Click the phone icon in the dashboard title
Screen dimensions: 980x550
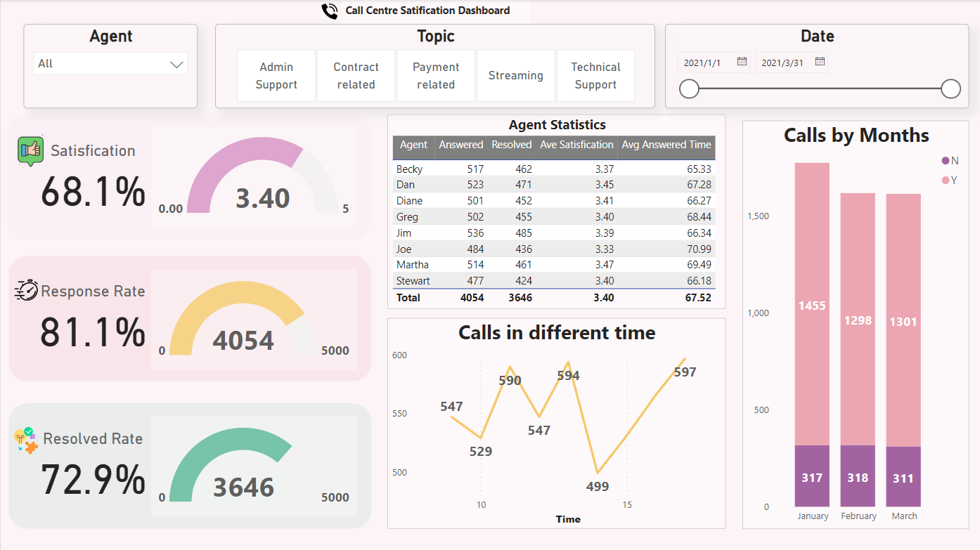[329, 11]
